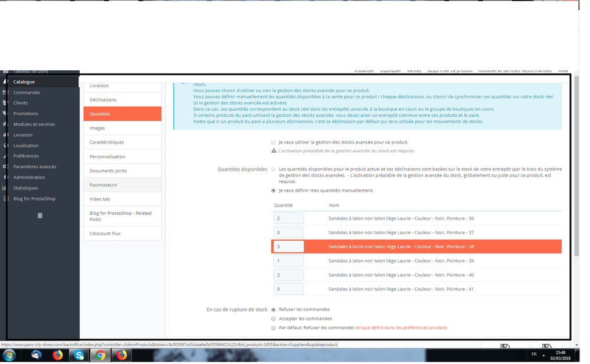Image resolution: width=590 pixels, height=364 pixels.
Task: Follow 'tel que défini dans les préférences produits' link
Action: click(401, 328)
